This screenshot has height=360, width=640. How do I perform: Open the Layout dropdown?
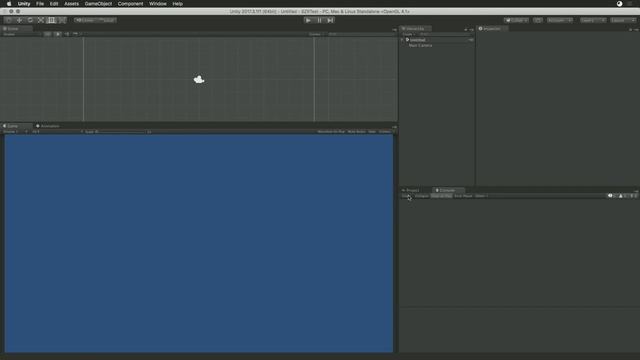(623, 20)
